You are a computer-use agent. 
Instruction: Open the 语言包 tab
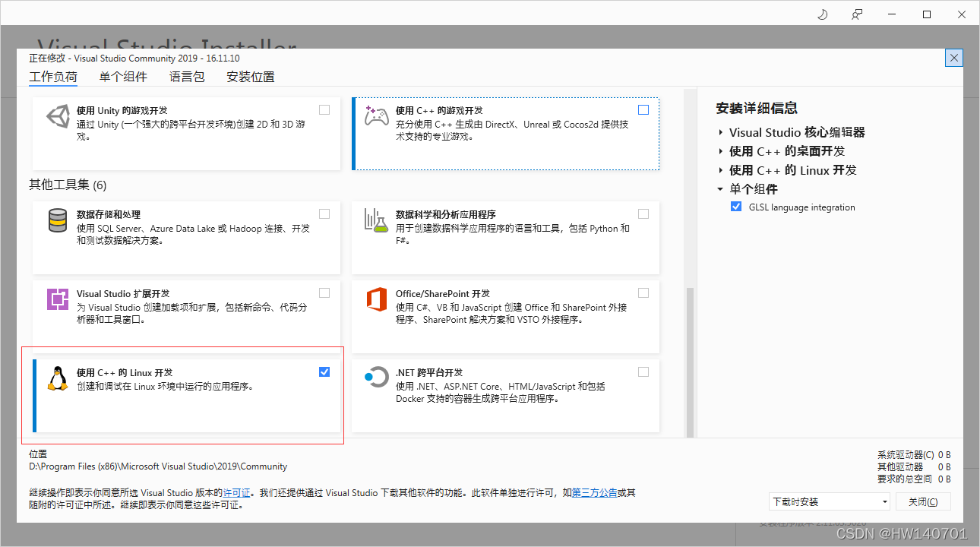click(x=187, y=77)
